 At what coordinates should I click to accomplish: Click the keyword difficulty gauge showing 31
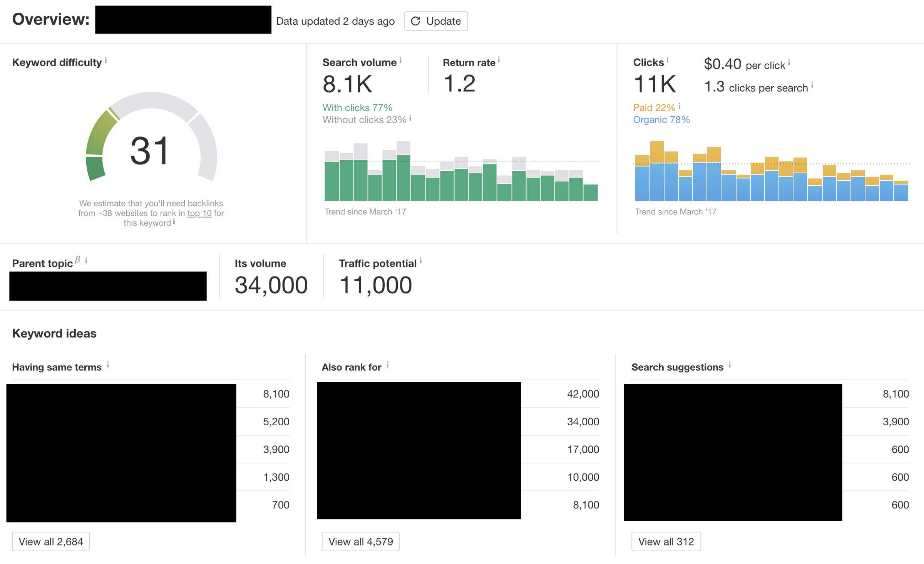[x=151, y=150]
